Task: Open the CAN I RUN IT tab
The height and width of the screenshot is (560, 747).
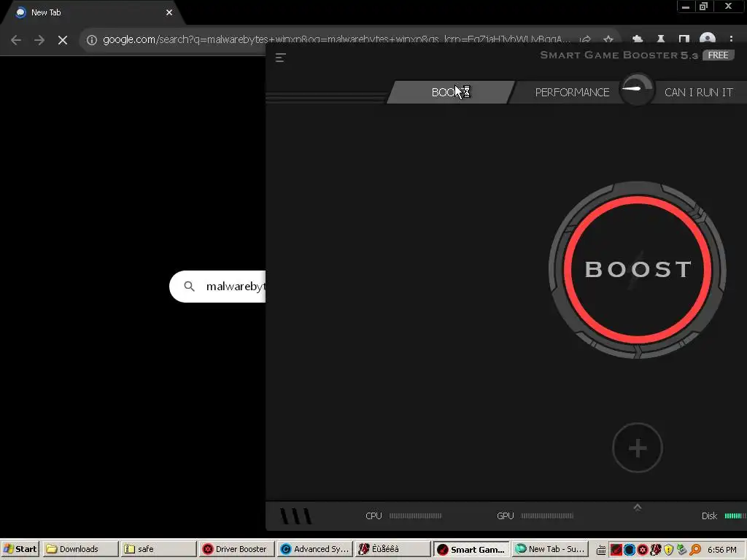Action: (x=698, y=93)
